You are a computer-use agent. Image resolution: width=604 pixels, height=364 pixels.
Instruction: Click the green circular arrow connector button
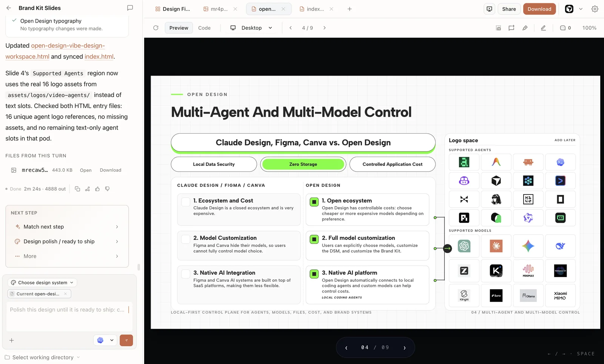point(447,248)
